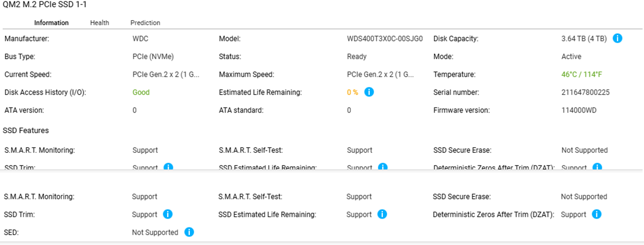Switch to the Information tab
The height and width of the screenshot is (245, 644).
(51, 23)
